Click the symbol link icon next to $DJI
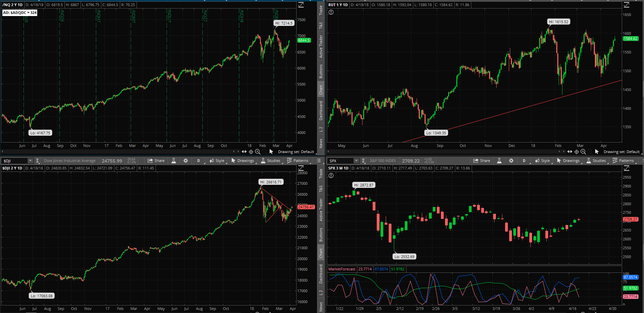 (38, 161)
